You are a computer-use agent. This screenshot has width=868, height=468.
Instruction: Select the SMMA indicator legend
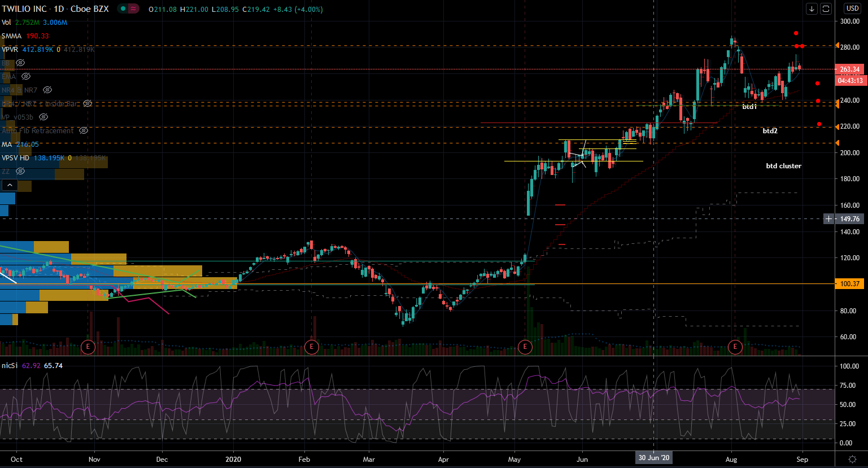(x=12, y=36)
